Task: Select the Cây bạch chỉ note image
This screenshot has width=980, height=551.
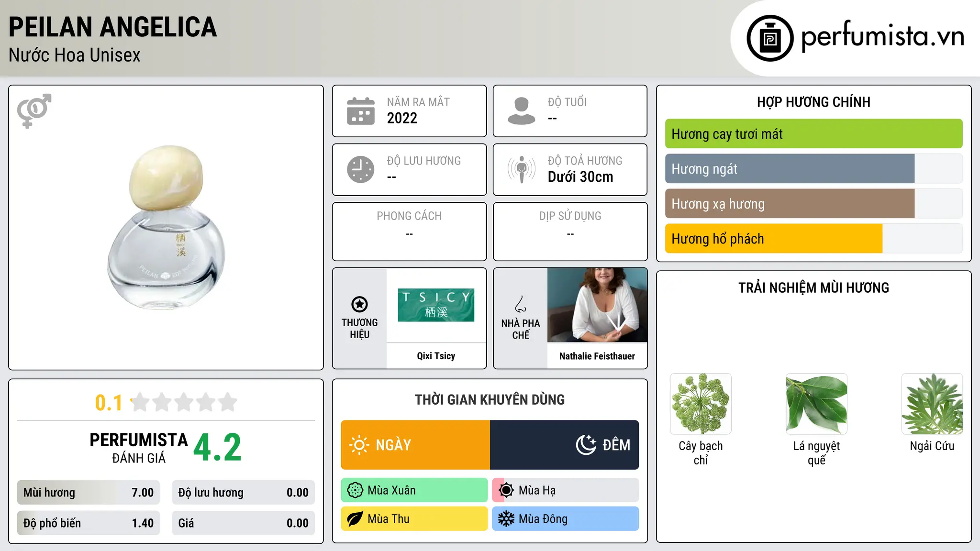Action: 701,404
